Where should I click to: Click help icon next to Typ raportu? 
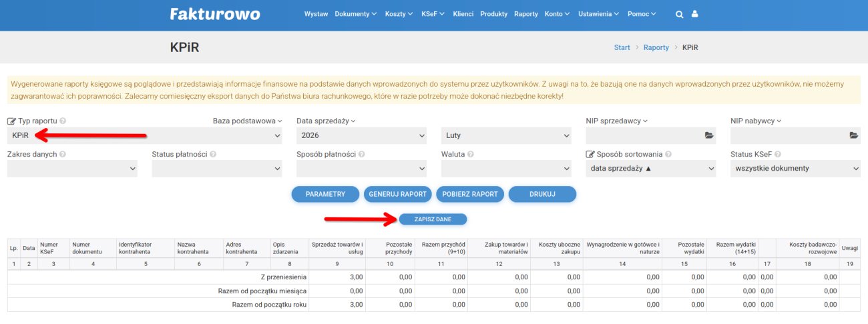63,121
